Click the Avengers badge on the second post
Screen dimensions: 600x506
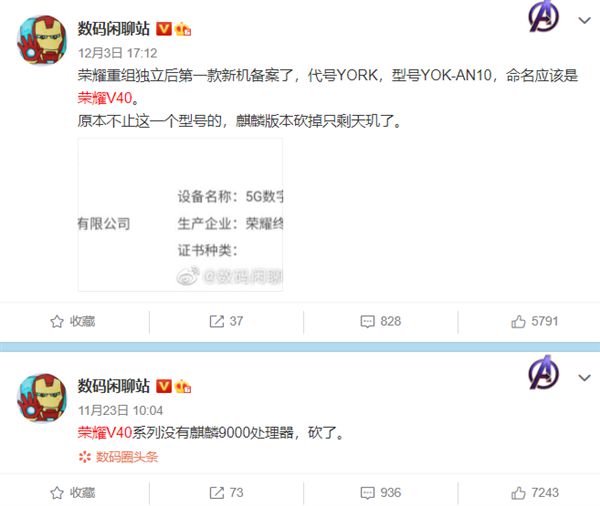(x=543, y=372)
